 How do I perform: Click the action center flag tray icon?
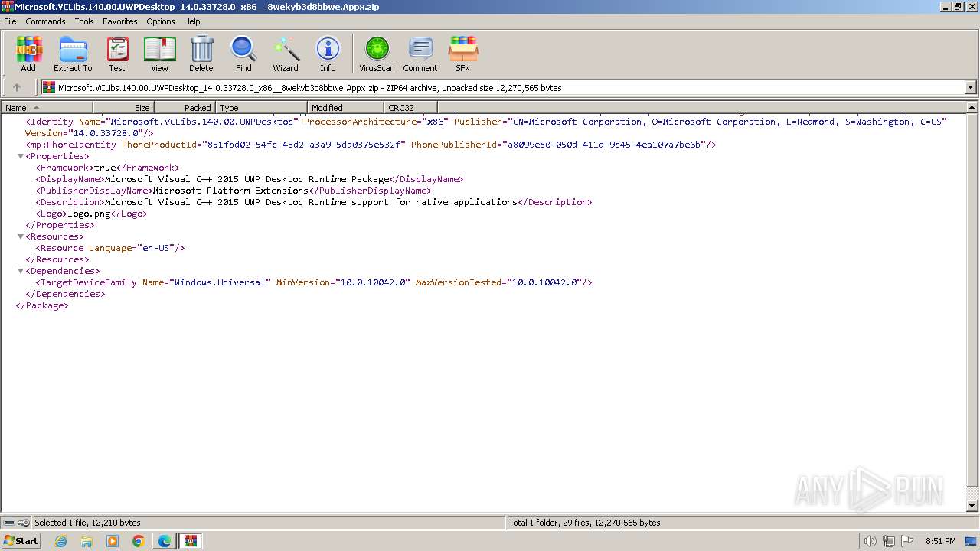coord(906,541)
